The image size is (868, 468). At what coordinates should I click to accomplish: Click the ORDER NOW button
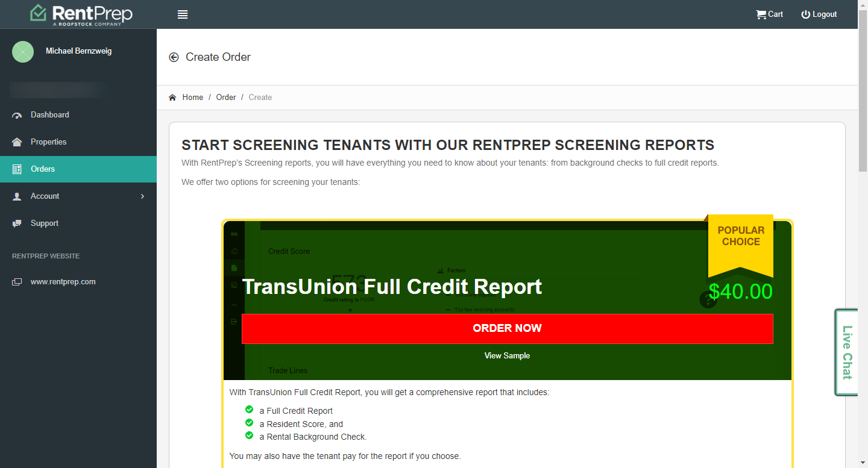[x=507, y=328]
